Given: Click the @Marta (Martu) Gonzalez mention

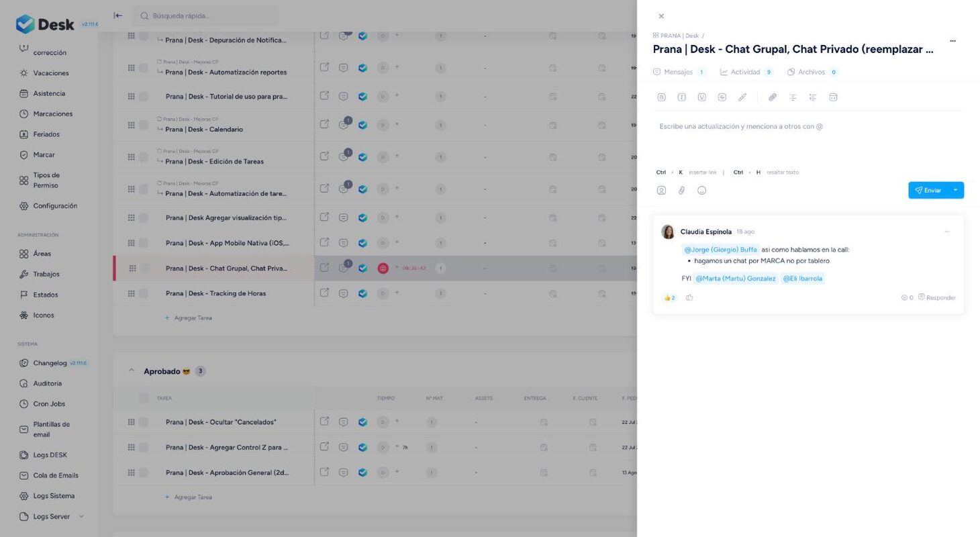Looking at the screenshot, I should (x=735, y=279).
